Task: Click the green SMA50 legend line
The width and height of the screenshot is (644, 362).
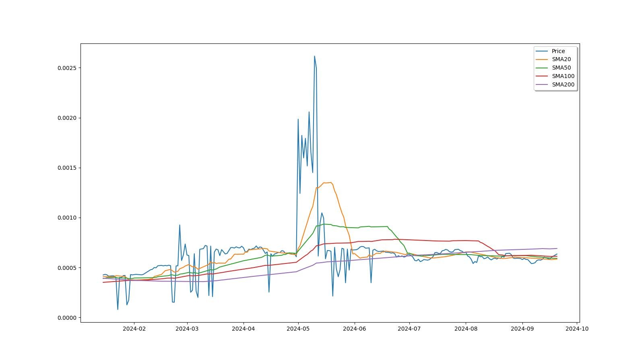Action: 542,68
